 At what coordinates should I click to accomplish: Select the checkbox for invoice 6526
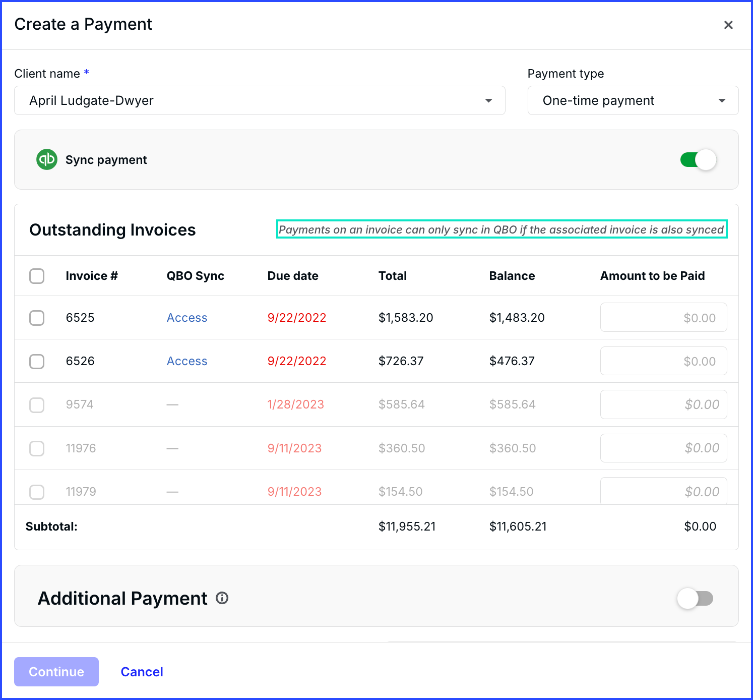tap(37, 361)
